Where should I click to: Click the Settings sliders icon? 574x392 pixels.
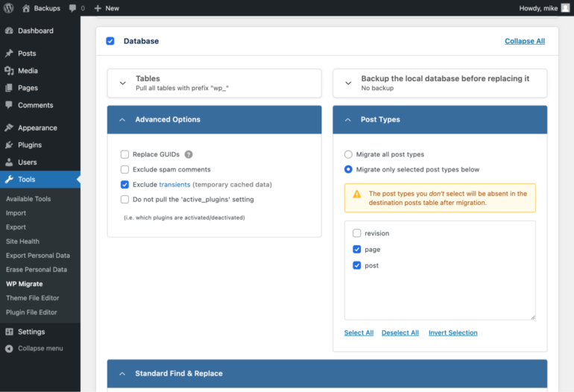click(9, 332)
